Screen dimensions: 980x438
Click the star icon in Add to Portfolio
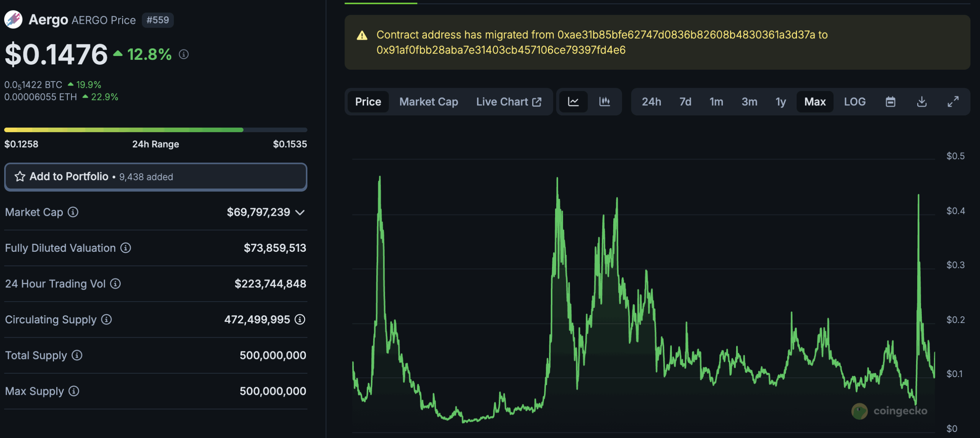pyautogui.click(x=20, y=177)
